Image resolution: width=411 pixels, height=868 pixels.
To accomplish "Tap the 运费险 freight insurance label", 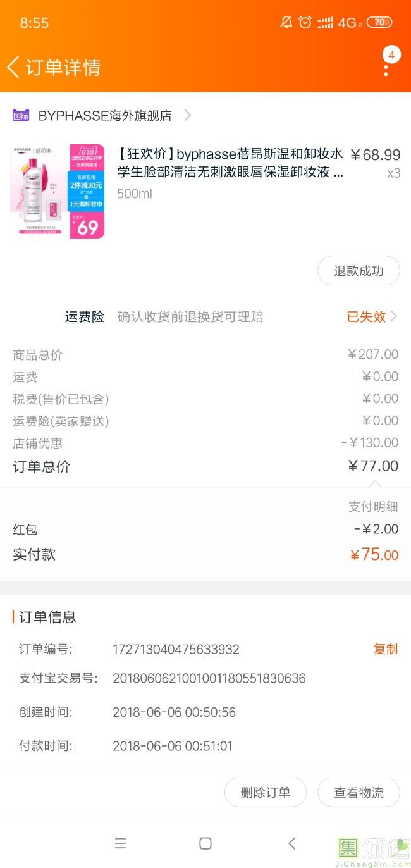I will click(x=84, y=316).
